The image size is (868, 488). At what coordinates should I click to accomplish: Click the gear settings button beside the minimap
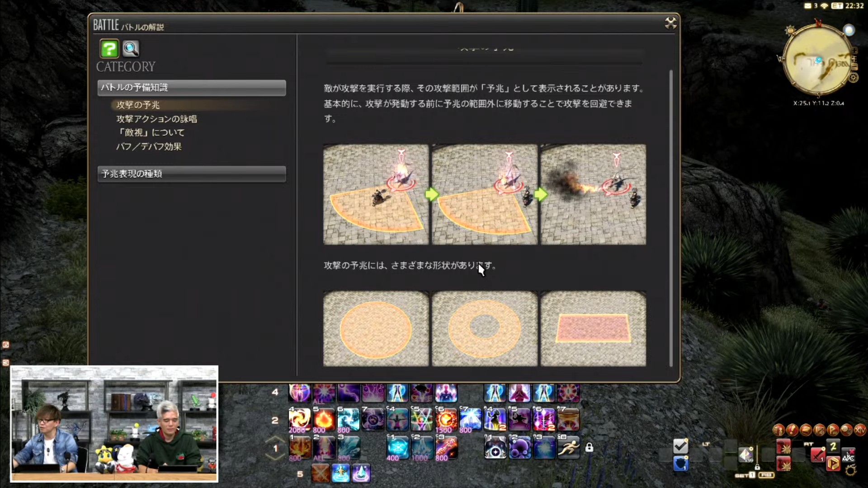coord(853,78)
